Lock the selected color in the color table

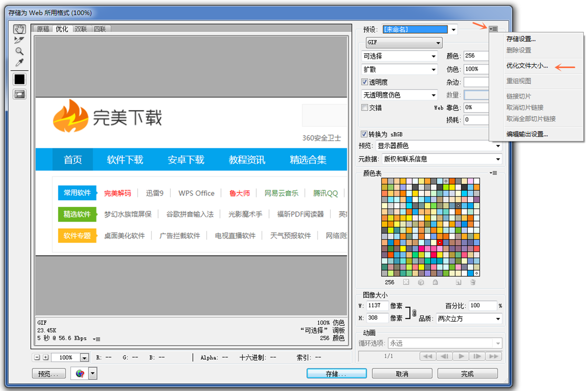coord(436,282)
